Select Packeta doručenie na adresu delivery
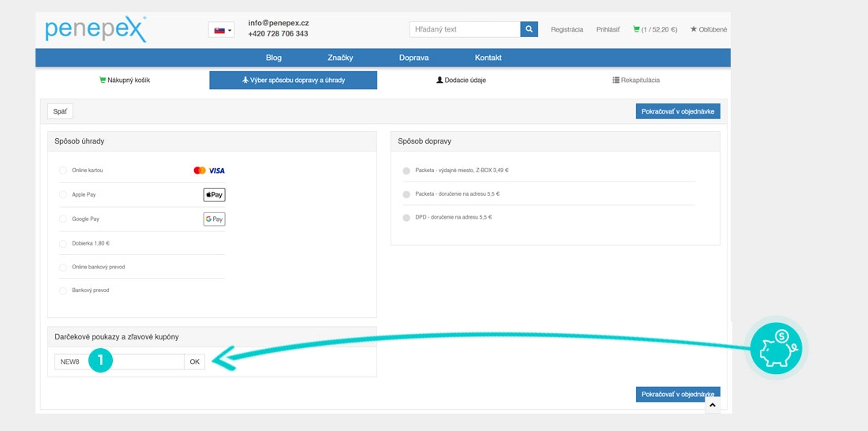 click(x=406, y=194)
